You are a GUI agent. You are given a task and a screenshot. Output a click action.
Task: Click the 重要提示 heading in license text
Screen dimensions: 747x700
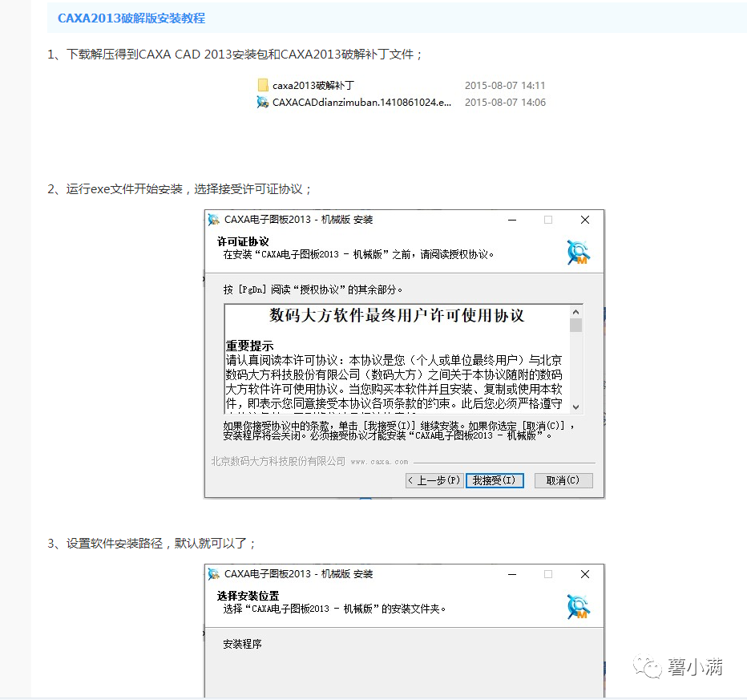pyautogui.click(x=249, y=346)
